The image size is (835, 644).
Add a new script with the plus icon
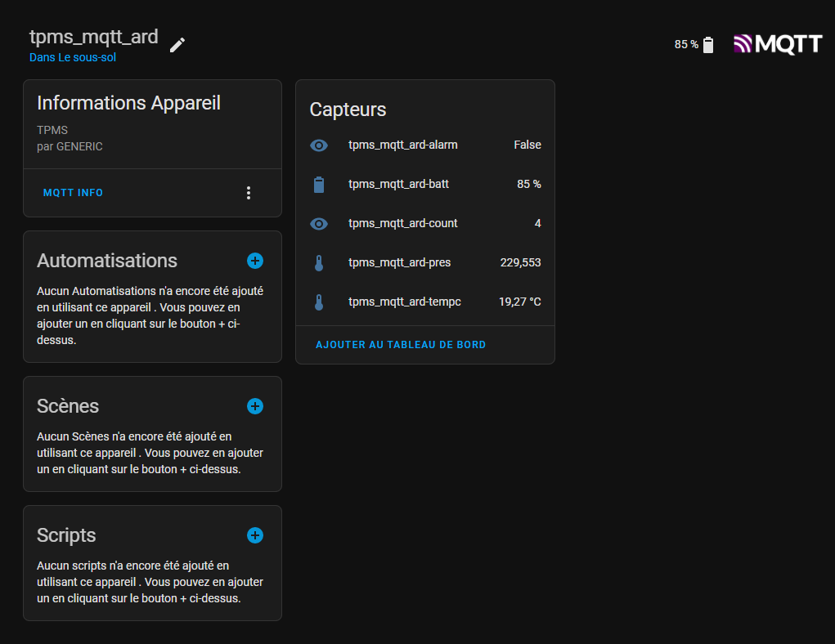coord(255,535)
